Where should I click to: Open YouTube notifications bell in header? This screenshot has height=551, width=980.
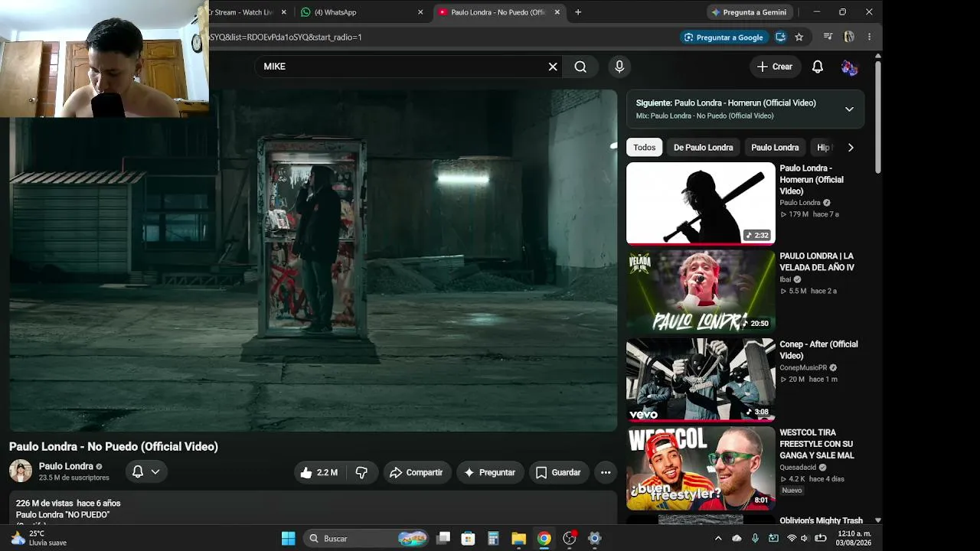tap(818, 67)
